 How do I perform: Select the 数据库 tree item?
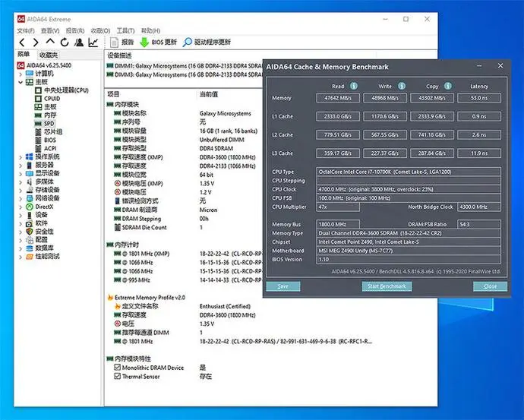click(44, 248)
